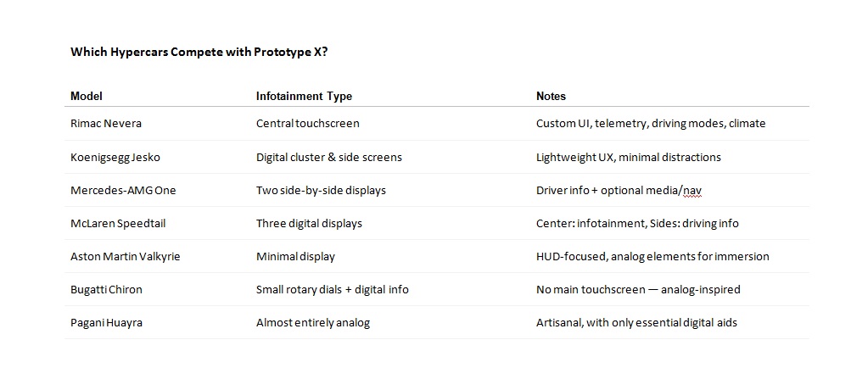Click the title 'Which Hypercars Compete with Prototype X?'
This screenshot has width=868, height=390.
tap(199, 52)
